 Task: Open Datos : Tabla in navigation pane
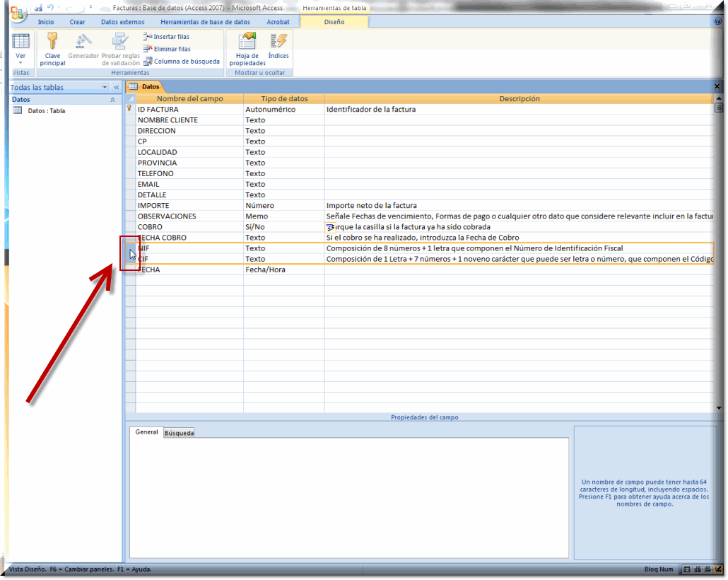(x=46, y=111)
